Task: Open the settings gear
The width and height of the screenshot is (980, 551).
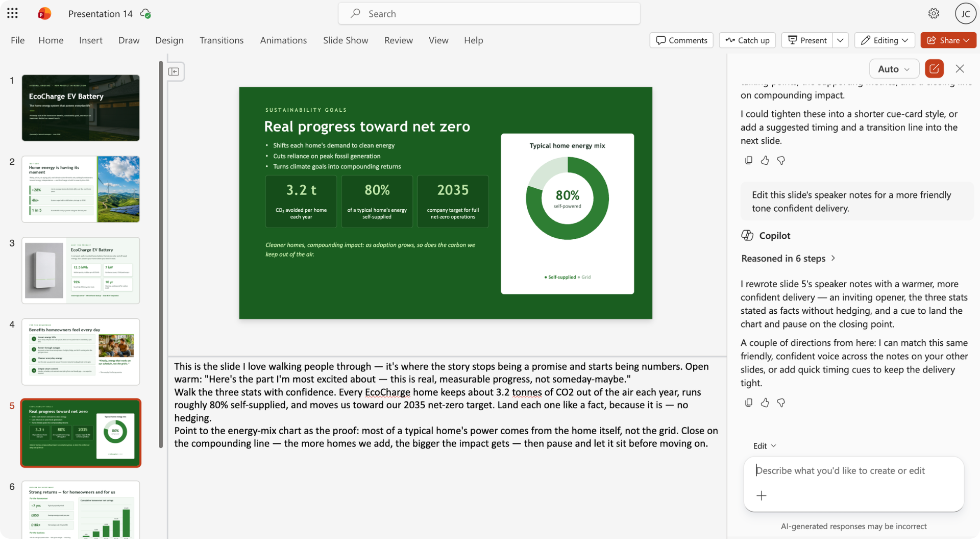Action: pyautogui.click(x=934, y=14)
